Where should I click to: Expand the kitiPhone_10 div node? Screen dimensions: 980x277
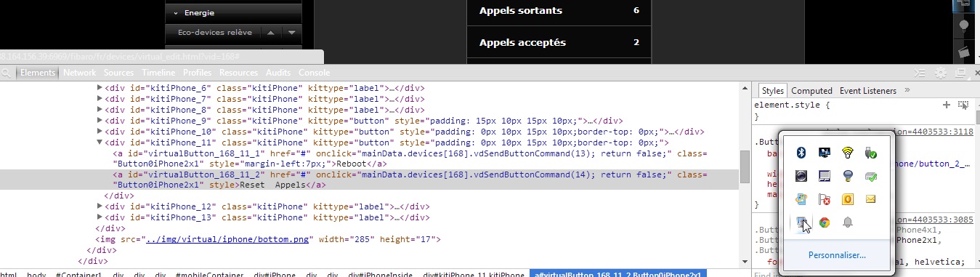pos(100,132)
